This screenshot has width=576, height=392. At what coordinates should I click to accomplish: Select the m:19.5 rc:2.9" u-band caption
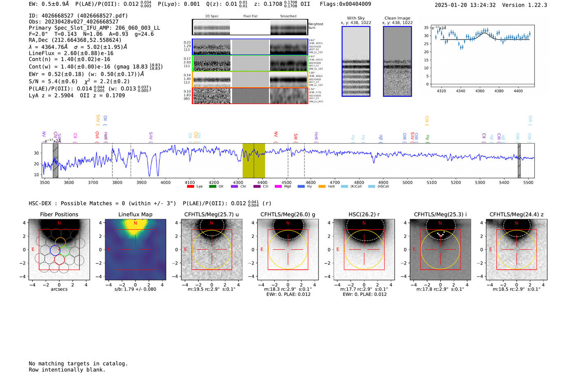[211, 289]
